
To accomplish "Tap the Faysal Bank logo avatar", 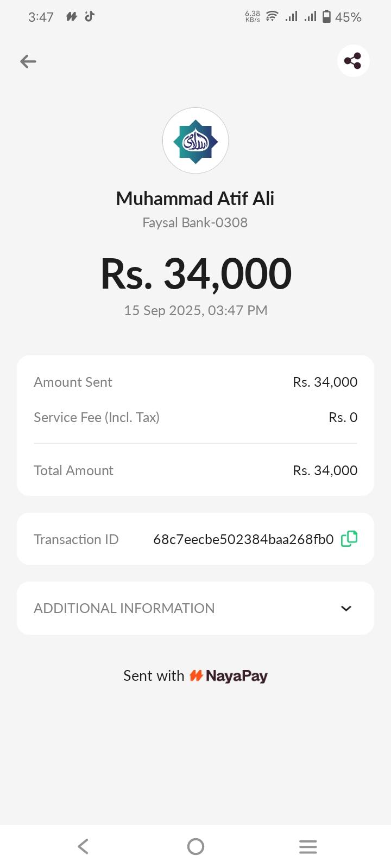I will point(195,141).
